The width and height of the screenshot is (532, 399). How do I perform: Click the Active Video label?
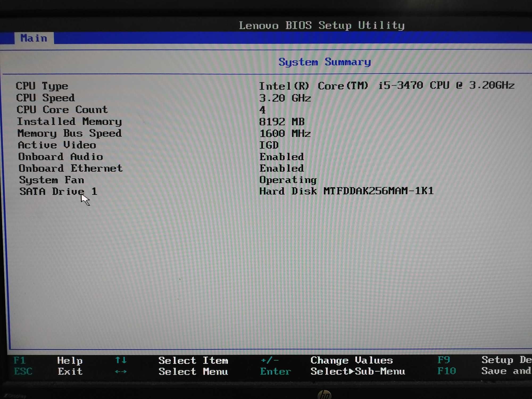57,145
